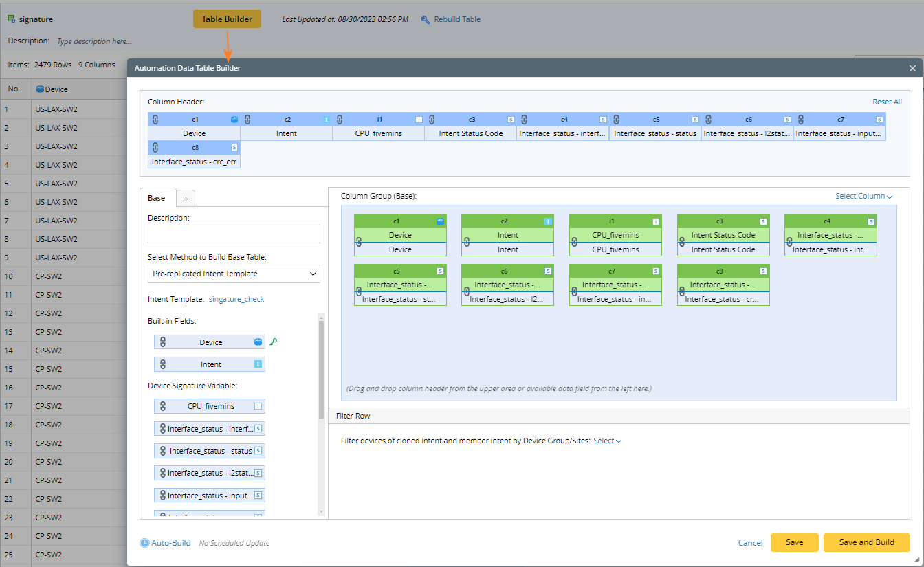Close the Automation Data Table Builder dialog

point(912,68)
